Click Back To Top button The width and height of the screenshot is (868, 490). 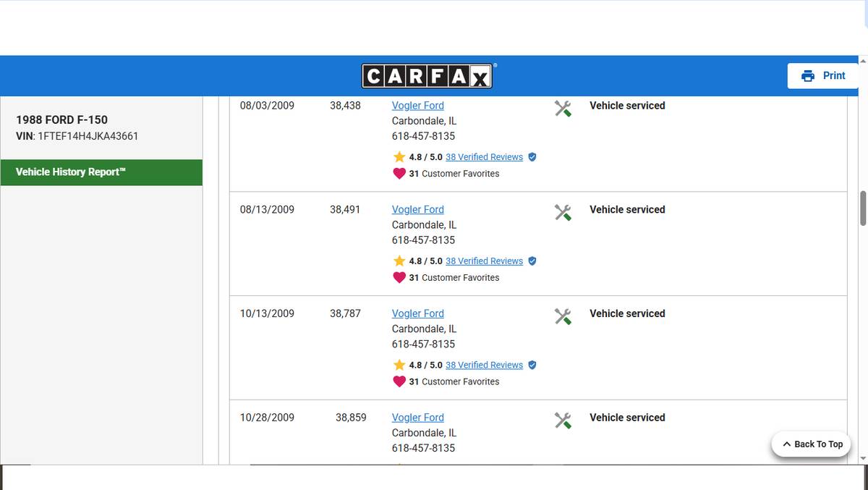click(x=812, y=444)
